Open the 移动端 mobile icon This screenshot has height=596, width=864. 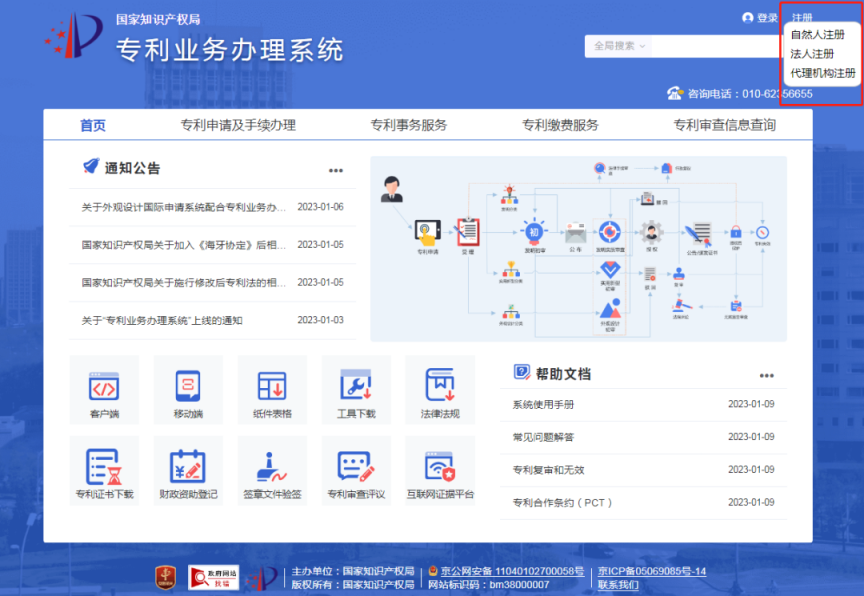(188, 390)
